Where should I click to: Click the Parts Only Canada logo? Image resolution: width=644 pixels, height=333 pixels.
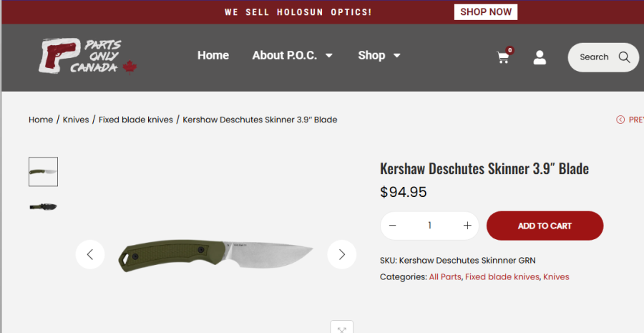pyautogui.click(x=87, y=56)
